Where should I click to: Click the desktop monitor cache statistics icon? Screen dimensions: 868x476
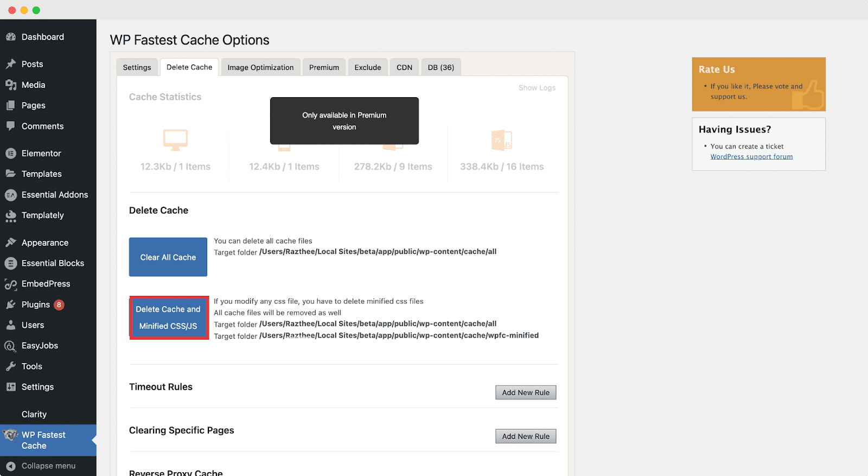coord(176,140)
